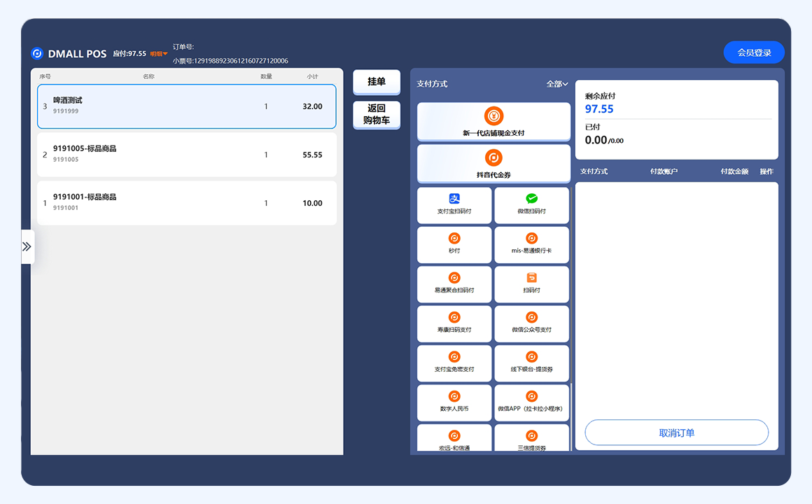Click 返回购物车 to return to cart
The width and height of the screenshot is (812, 504).
[x=377, y=114]
